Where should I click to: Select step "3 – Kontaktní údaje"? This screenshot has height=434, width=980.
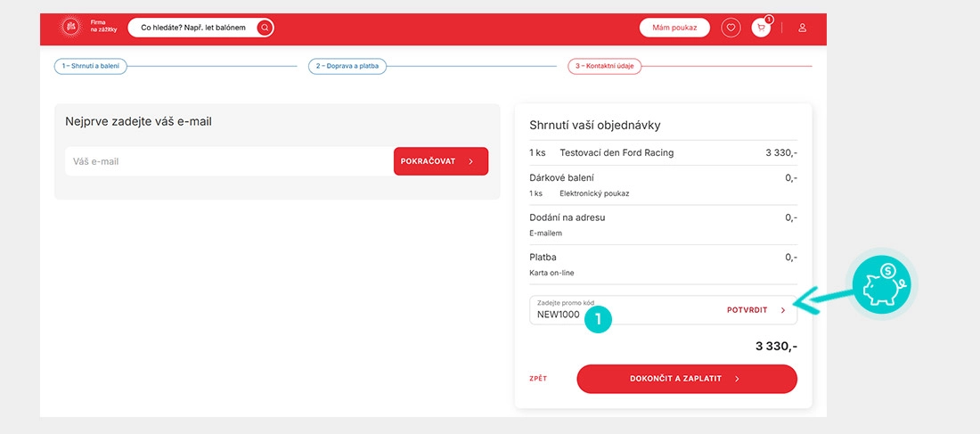click(x=604, y=66)
